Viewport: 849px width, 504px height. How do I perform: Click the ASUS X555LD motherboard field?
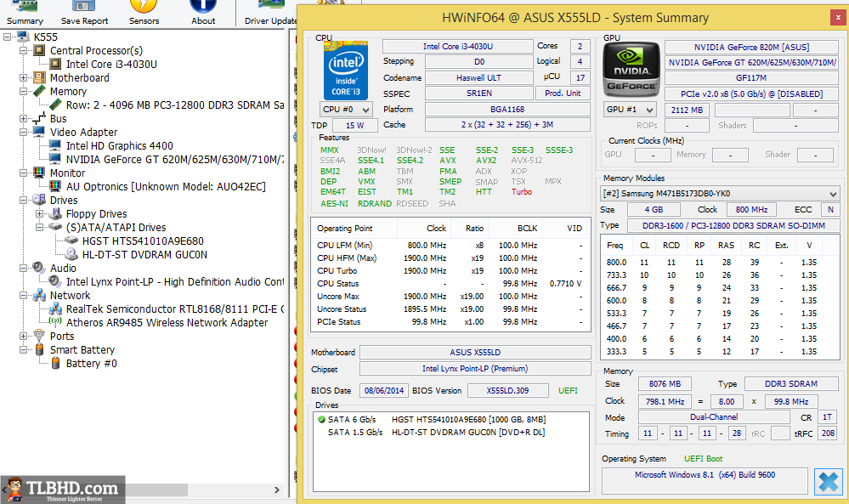click(x=475, y=353)
